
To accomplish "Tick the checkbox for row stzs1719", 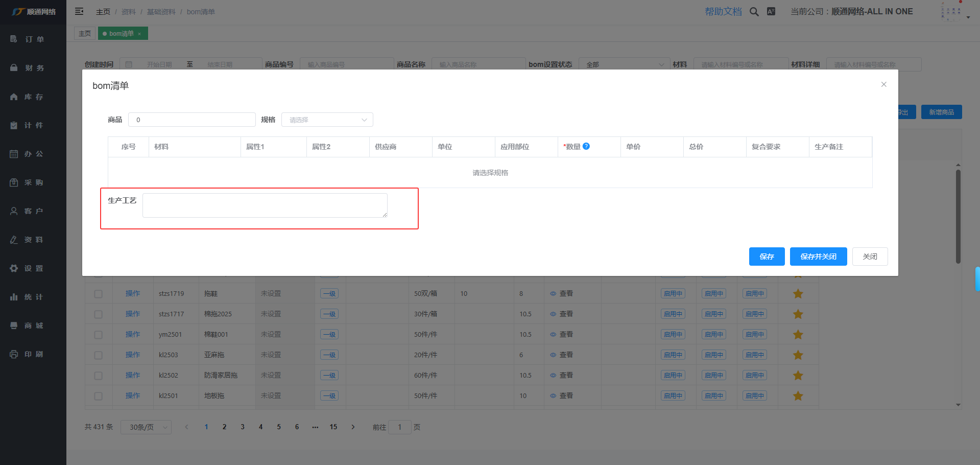I will pos(99,294).
